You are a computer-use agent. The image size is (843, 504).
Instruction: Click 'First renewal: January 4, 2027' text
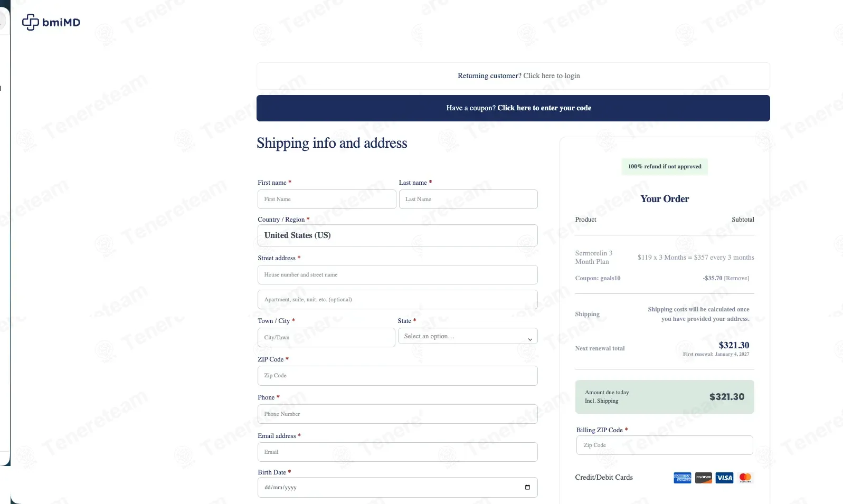point(716,354)
